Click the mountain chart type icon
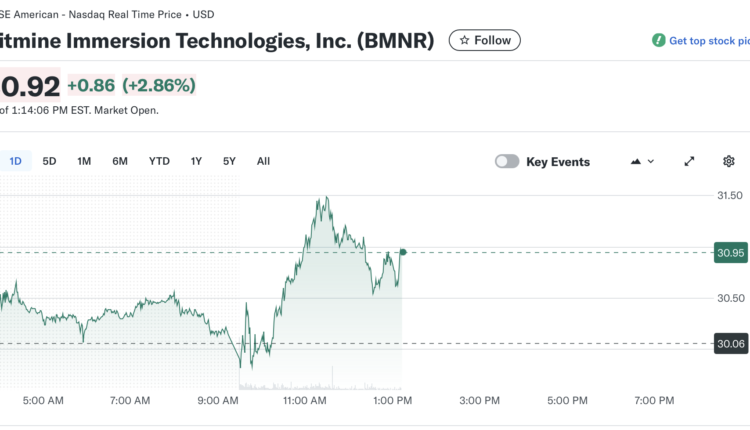The image size is (750, 430). click(635, 161)
